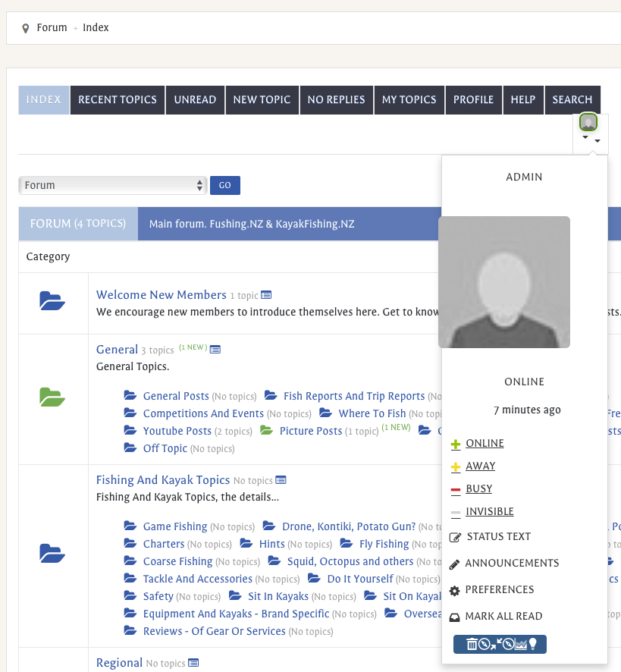Open the Forum jump dropdown
621x672 pixels.
tap(113, 185)
